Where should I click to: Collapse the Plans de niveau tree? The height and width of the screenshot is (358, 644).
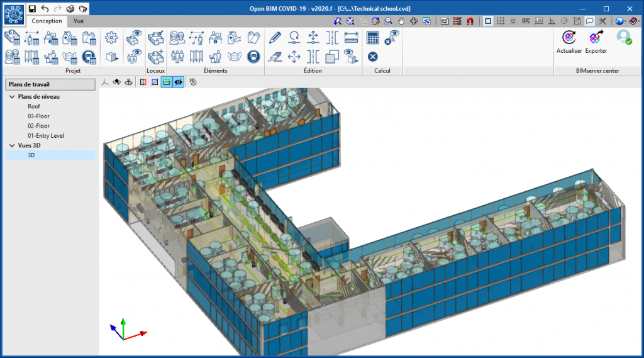12,97
